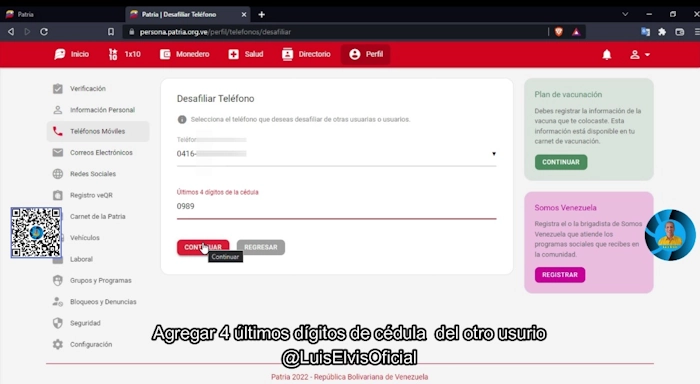
Task: Open Monedero in top menu
Action: [x=185, y=54]
